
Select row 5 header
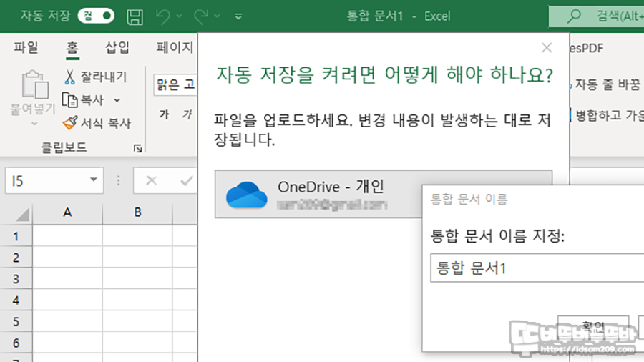[x=16, y=321]
